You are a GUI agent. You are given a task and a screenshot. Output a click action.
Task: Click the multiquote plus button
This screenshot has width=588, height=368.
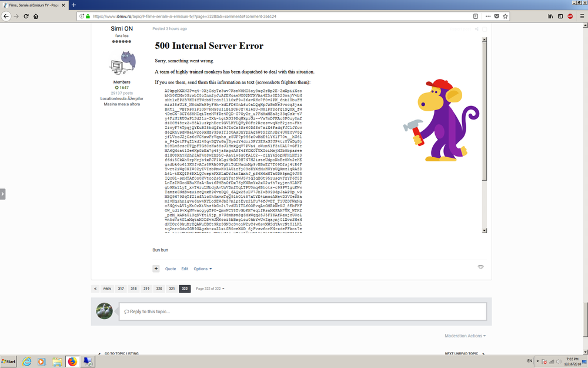point(156,268)
